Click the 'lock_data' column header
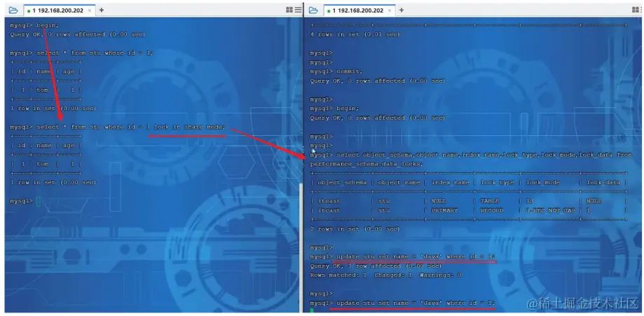The height and width of the screenshot is (316, 644). 603,182
